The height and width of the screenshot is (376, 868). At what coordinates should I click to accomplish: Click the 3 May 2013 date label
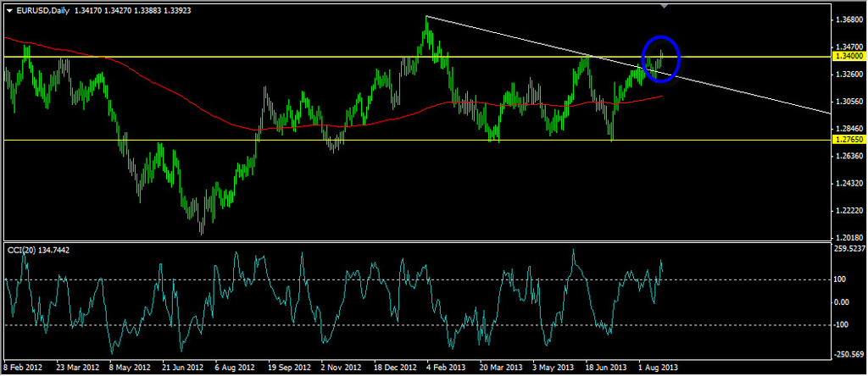click(551, 368)
